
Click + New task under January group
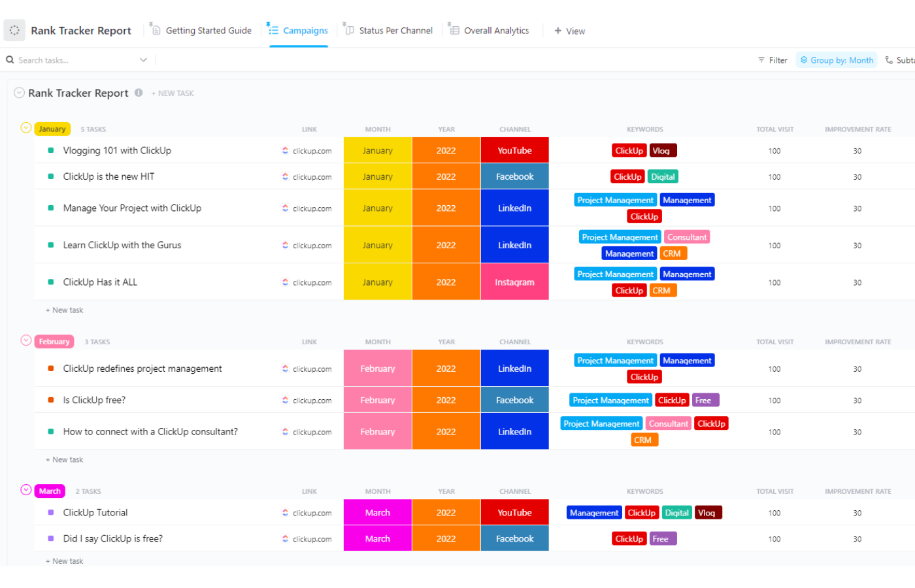tap(65, 310)
